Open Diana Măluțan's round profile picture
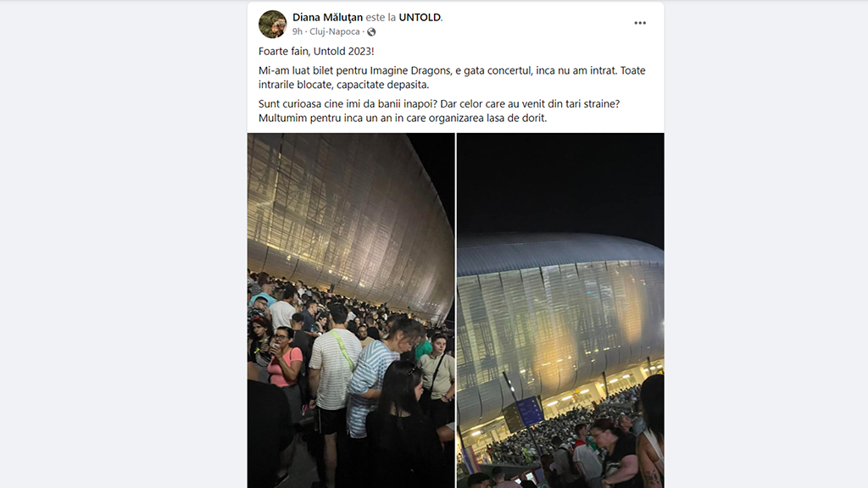Viewport: 868px width, 488px height. 272,25
